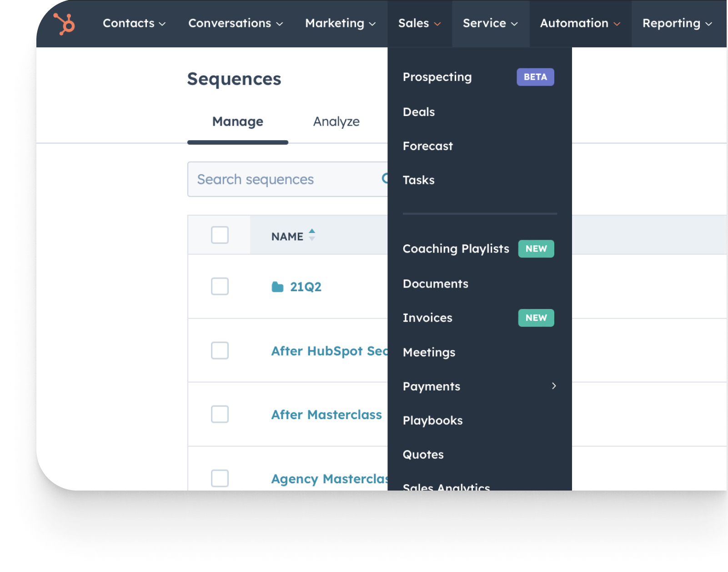The width and height of the screenshot is (728, 572).
Task: Check the box for Agency Masterclass row
Action: coord(220,478)
